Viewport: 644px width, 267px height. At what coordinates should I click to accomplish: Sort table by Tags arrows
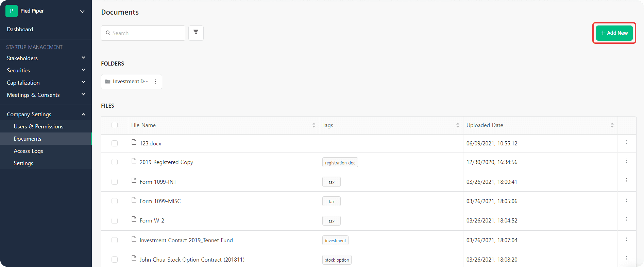(458, 125)
